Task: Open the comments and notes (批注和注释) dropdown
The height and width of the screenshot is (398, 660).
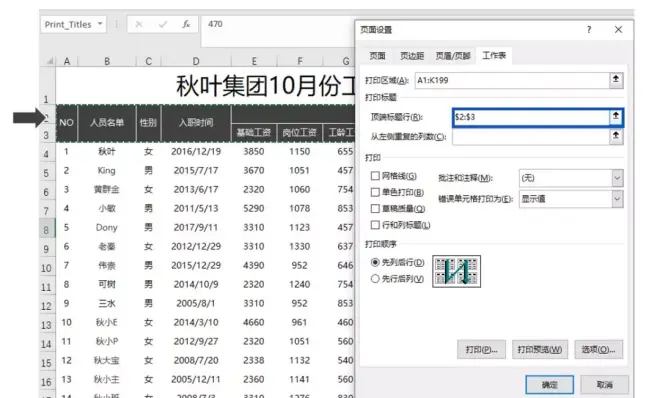Action: click(617, 178)
